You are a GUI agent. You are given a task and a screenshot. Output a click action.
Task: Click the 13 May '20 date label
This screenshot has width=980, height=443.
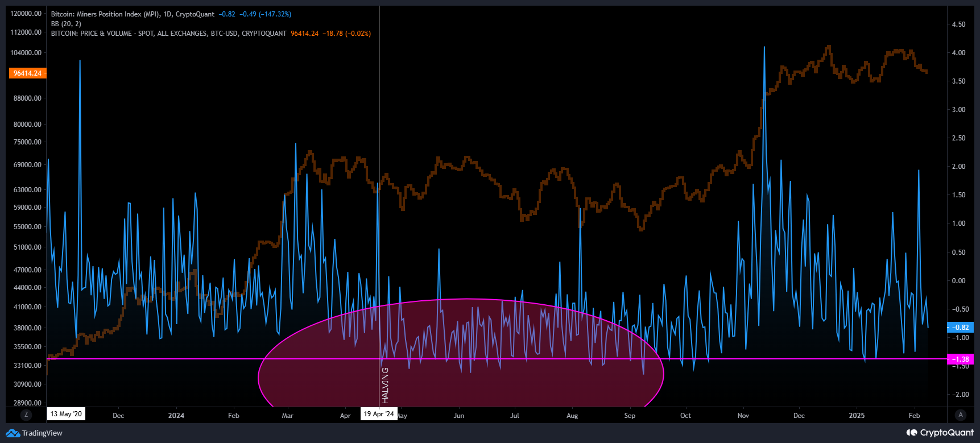[x=66, y=414]
